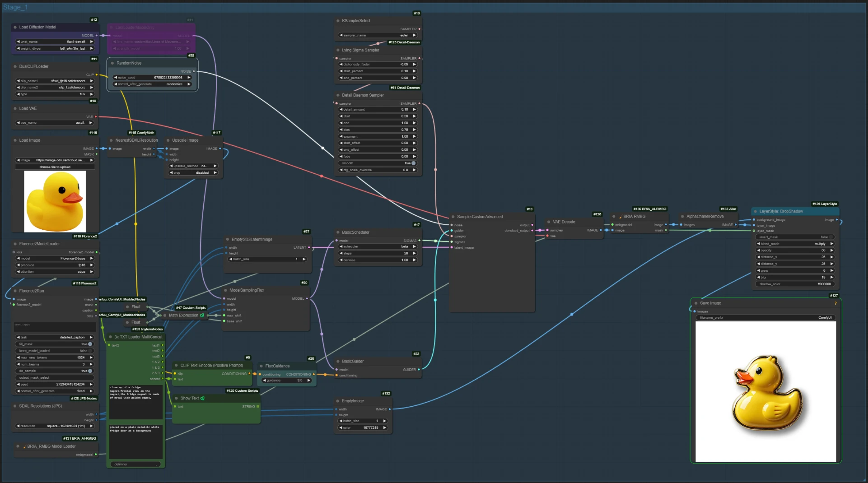Click the LATENT output port on EmptySD3LatentImage
Viewport: 868px width, 483px height.
click(x=309, y=247)
